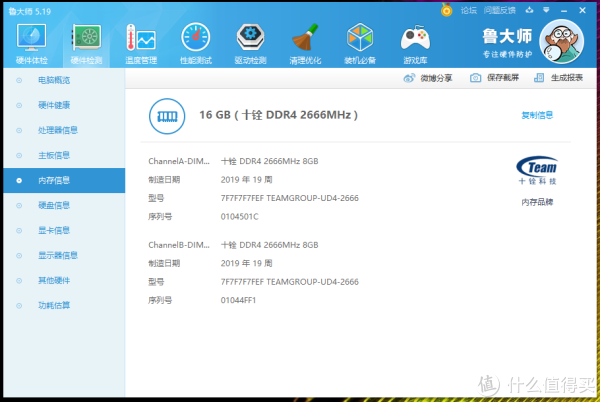Click the 鲁大师 mascot avatar
This screenshot has width=600, height=402.
(561, 41)
